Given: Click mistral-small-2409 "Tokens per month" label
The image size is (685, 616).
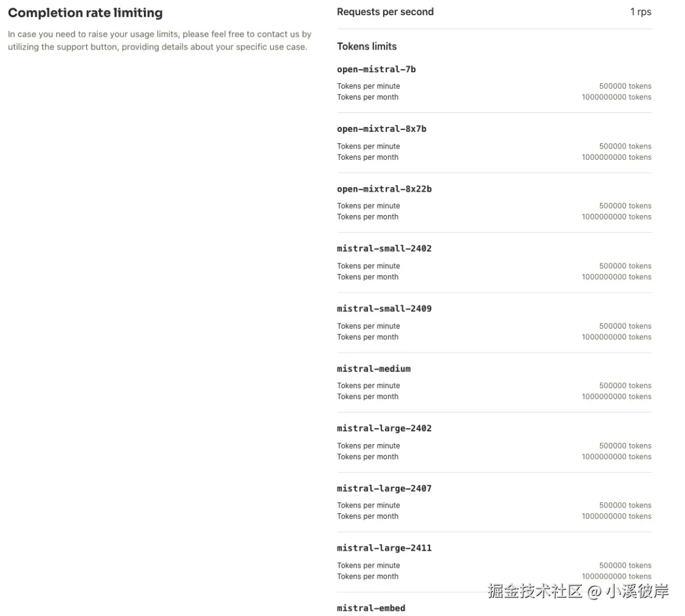Looking at the screenshot, I should 367,337.
